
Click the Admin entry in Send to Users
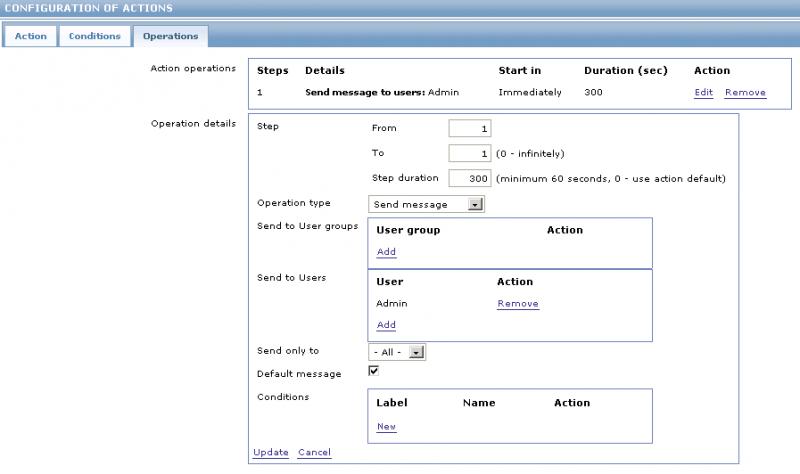(x=392, y=304)
